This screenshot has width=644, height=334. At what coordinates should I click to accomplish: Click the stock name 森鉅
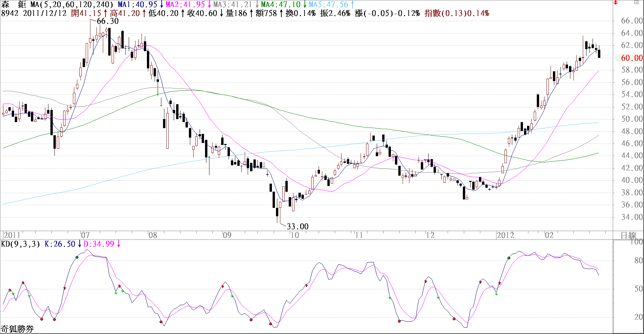click(x=13, y=4)
